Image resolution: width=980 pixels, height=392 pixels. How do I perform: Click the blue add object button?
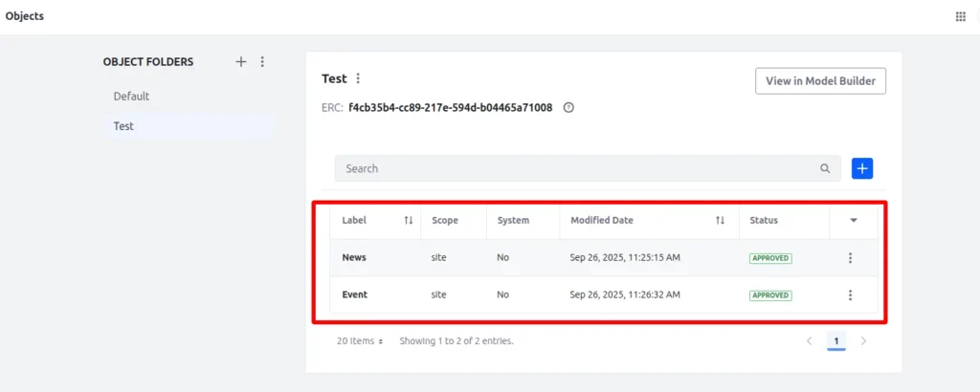point(861,168)
